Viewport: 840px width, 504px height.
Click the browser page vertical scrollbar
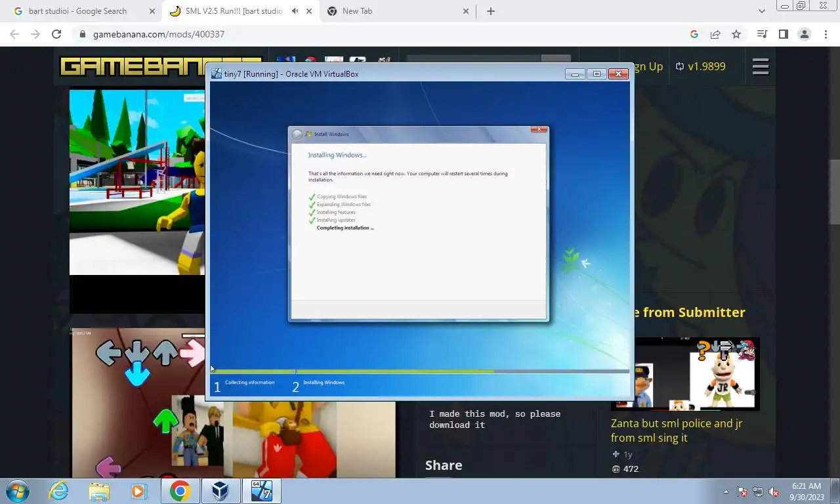(834, 192)
